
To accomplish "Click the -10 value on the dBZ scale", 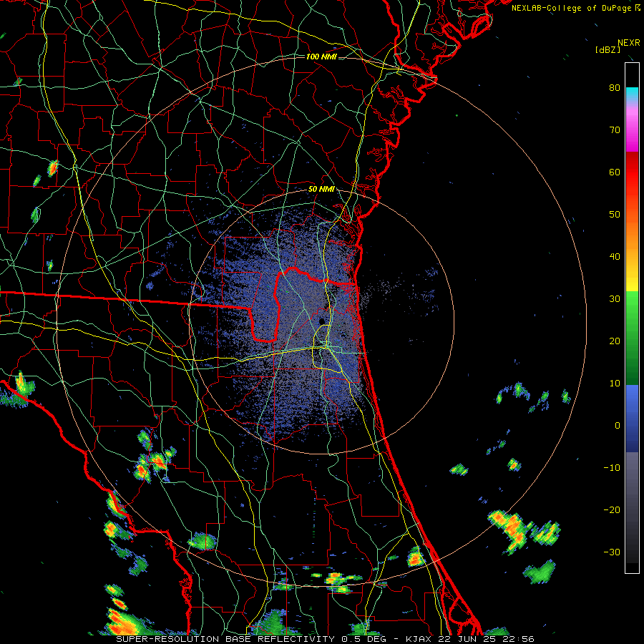I will pyautogui.click(x=612, y=467).
